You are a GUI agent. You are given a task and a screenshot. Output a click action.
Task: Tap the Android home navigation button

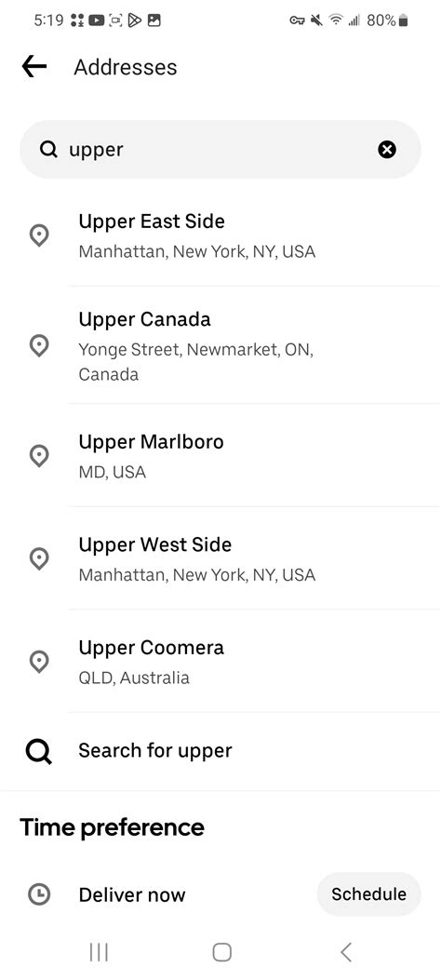tap(221, 952)
